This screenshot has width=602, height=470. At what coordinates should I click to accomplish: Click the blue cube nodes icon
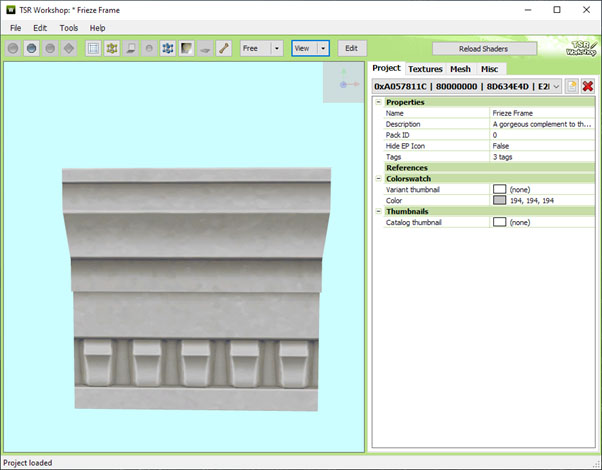tap(168, 48)
